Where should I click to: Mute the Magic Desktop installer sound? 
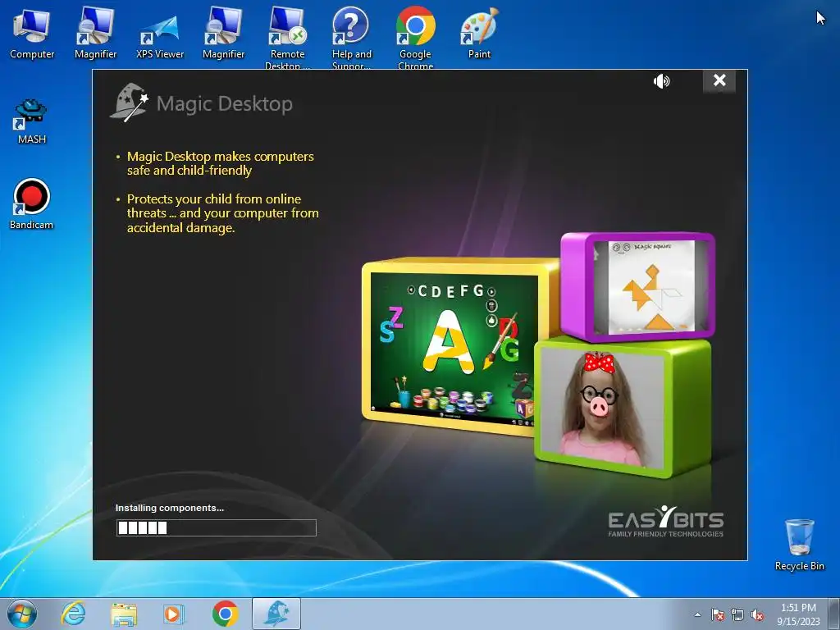[662, 81]
